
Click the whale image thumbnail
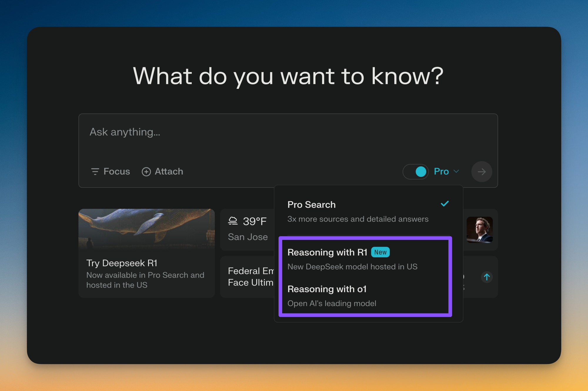coord(146,229)
